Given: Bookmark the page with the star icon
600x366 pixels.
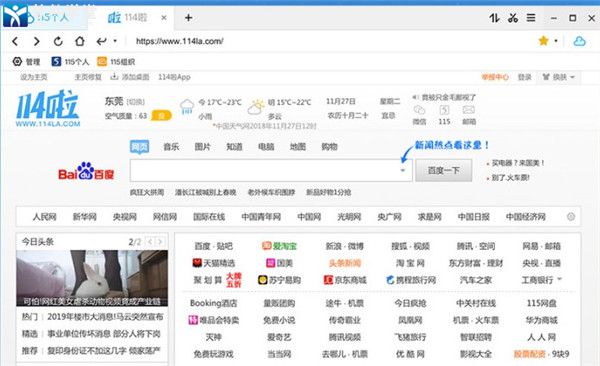Looking at the screenshot, I should pyautogui.click(x=543, y=41).
